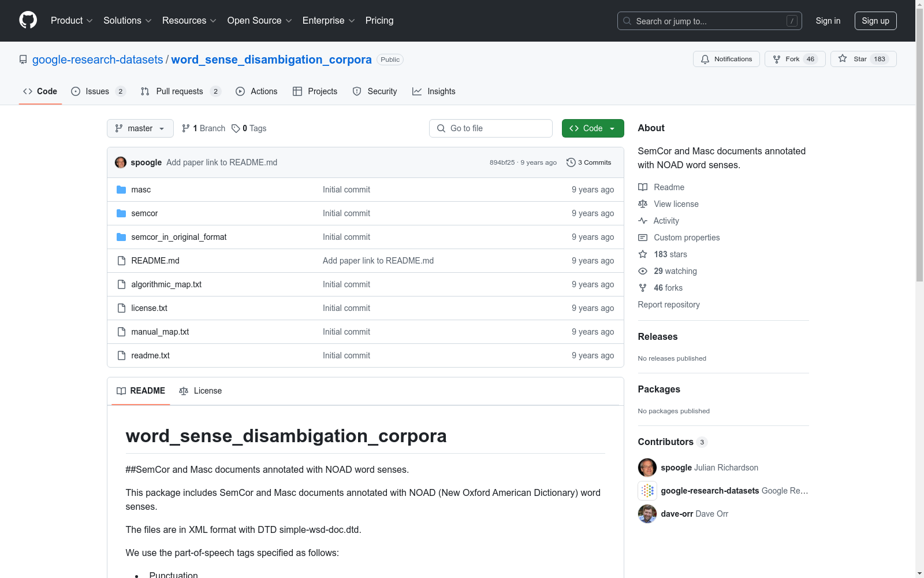
Task: Click the Notifications button
Action: tap(726, 59)
